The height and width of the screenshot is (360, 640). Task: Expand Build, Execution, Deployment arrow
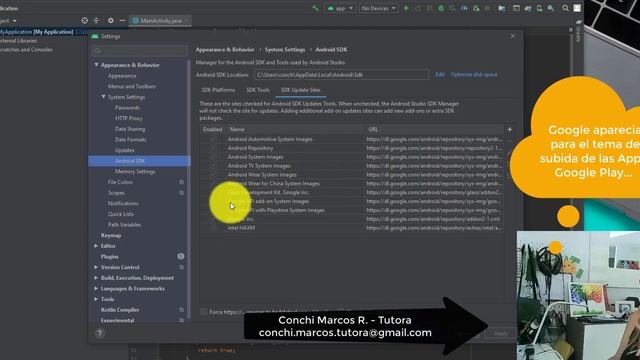click(96, 278)
